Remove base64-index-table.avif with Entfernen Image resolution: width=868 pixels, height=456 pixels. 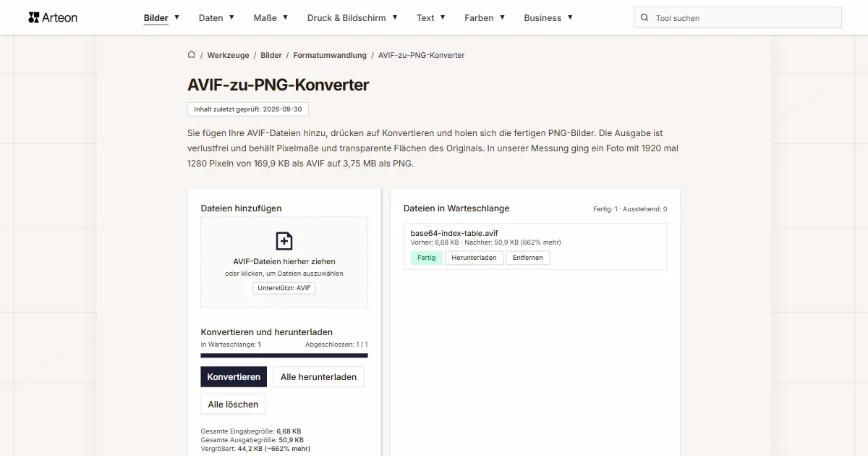(x=528, y=258)
